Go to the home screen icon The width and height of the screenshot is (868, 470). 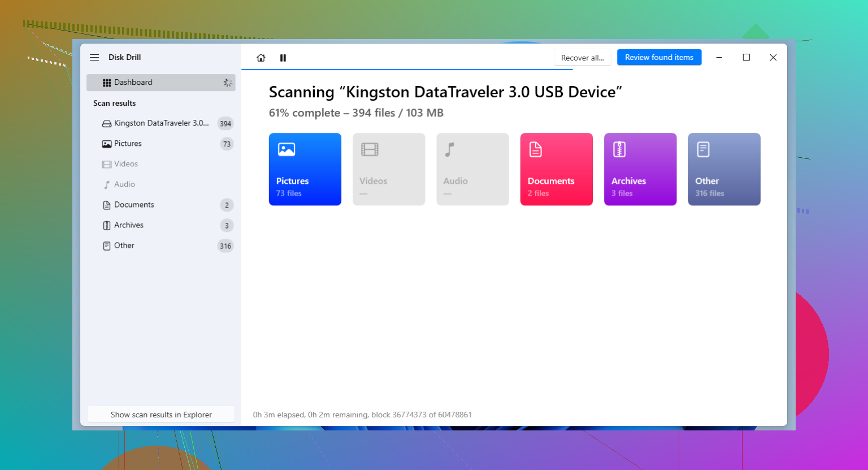pyautogui.click(x=261, y=58)
